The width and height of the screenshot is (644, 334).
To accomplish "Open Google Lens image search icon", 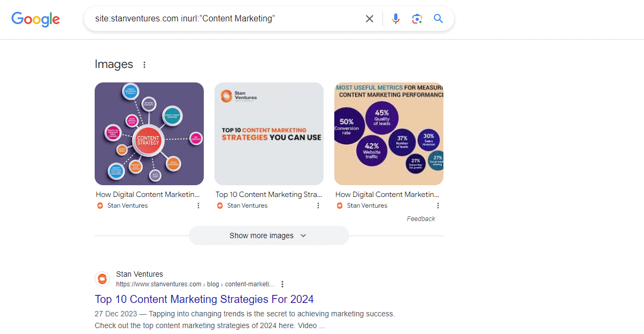I will coord(417,19).
